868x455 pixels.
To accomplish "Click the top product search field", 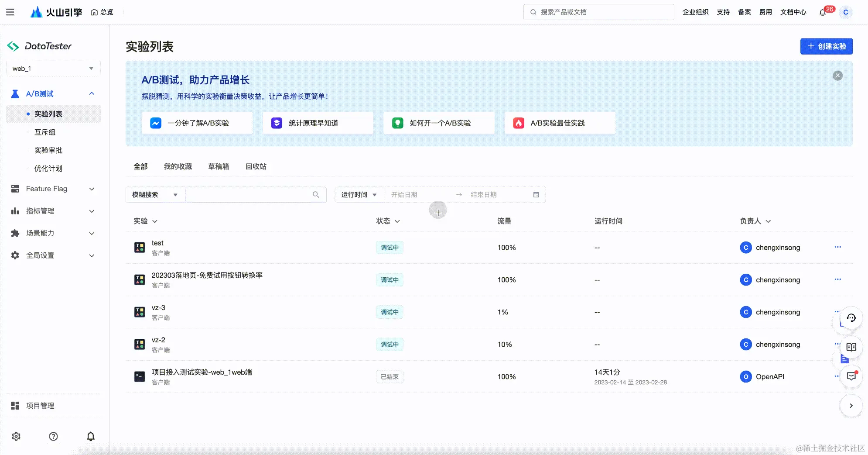I will click(598, 12).
